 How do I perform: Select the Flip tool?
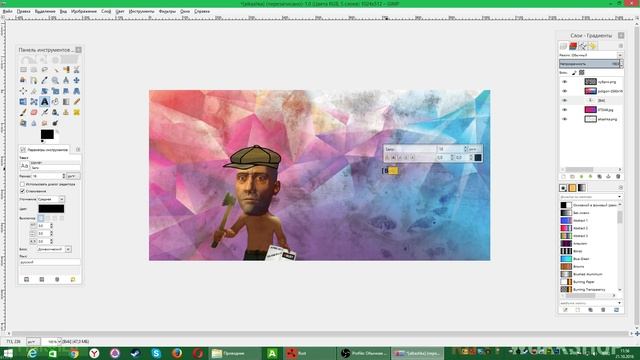coord(23,101)
